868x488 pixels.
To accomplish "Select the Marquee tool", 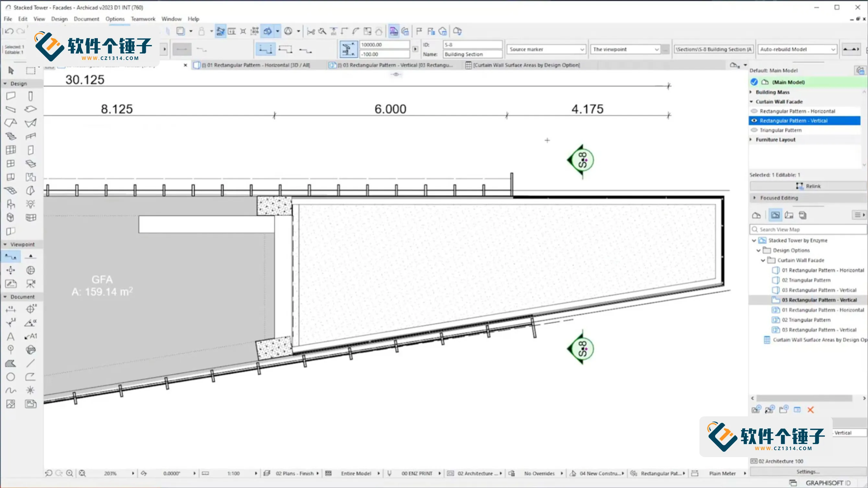I will pos(31,70).
